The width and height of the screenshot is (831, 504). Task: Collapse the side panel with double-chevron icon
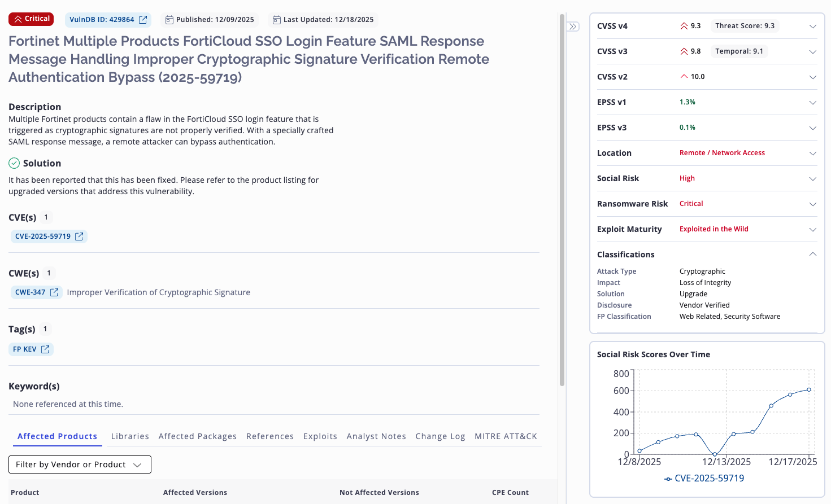click(573, 27)
